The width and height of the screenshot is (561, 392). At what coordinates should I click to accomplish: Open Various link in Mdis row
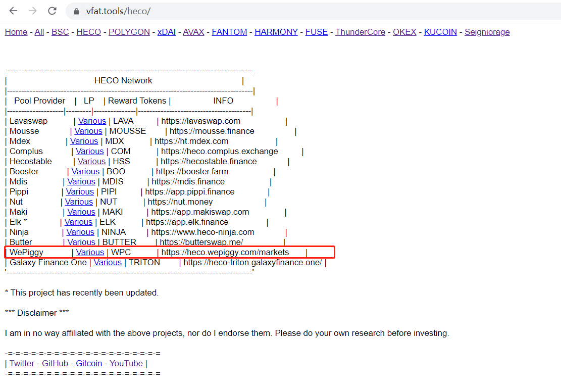point(81,181)
